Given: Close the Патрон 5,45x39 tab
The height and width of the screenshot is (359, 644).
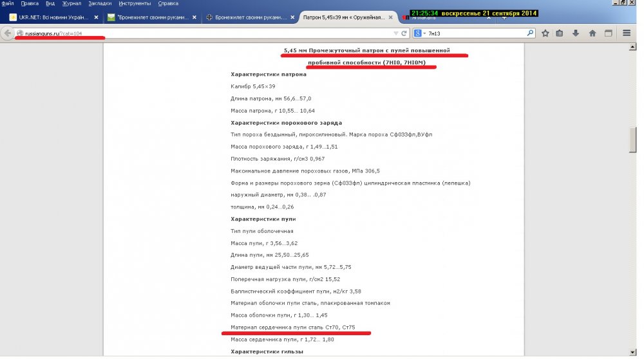Looking at the screenshot, I should [391, 17].
